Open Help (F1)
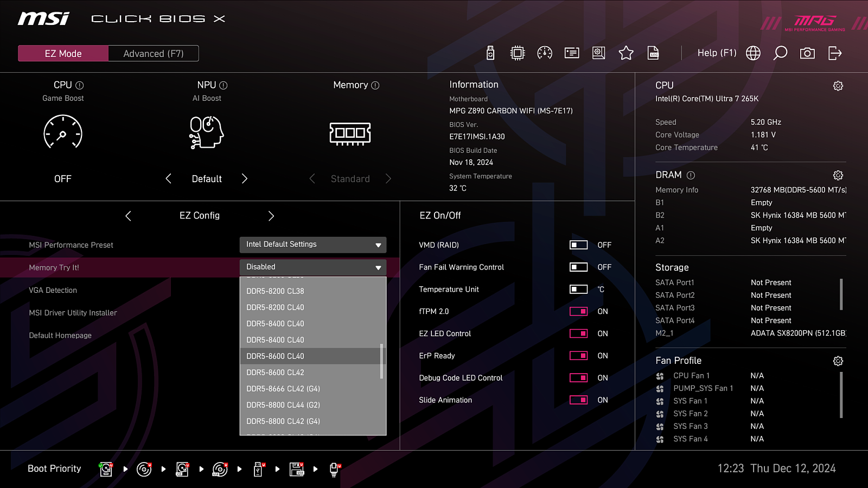Viewport: 868px width, 488px height. tap(717, 53)
